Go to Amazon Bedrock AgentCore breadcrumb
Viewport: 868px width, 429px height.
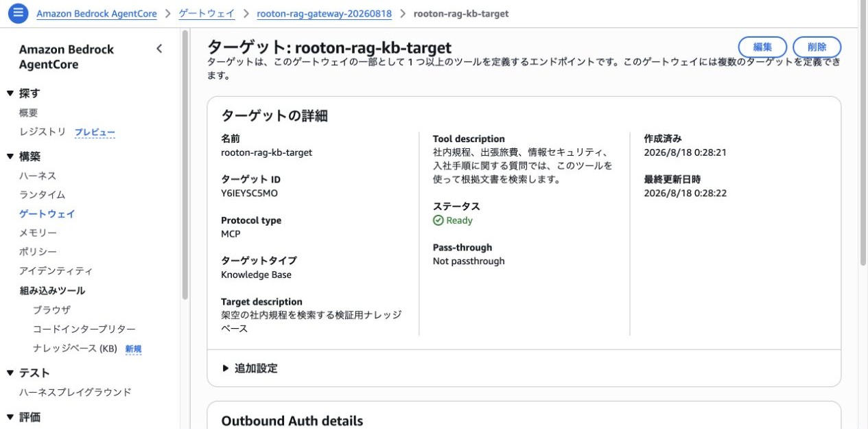click(97, 14)
